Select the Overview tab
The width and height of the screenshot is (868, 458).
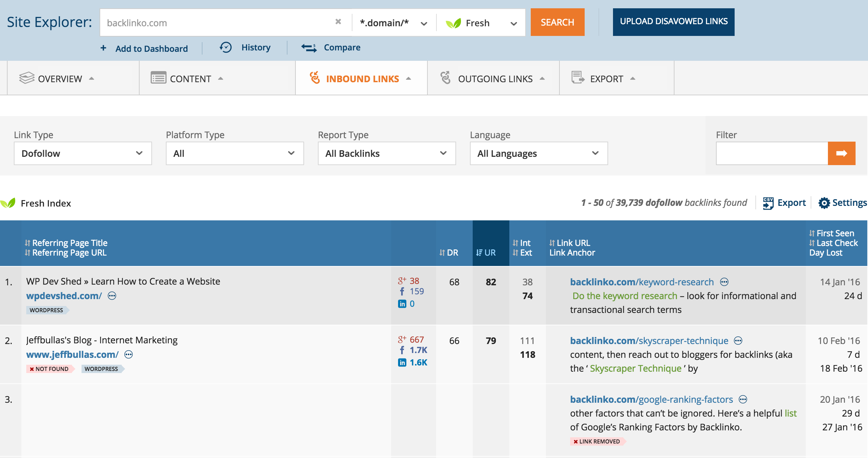coord(73,78)
